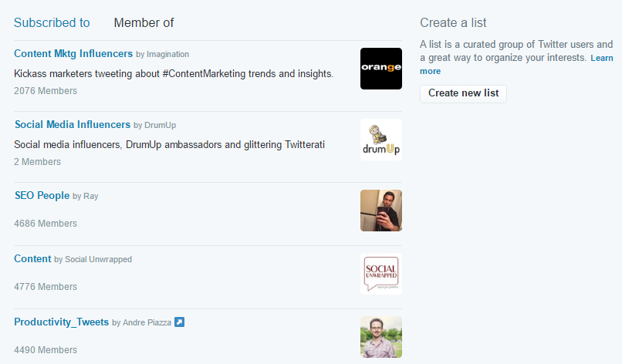Switch to the Member of tab

[144, 23]
